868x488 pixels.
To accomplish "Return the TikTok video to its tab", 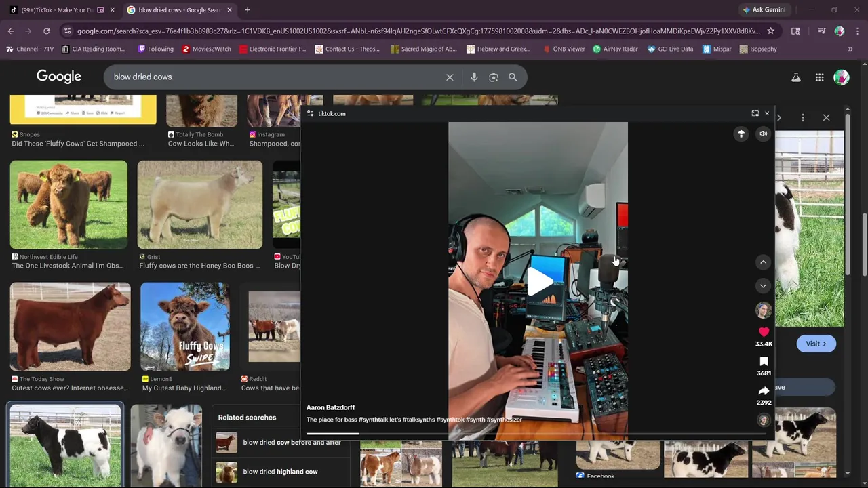I will click(755, 113).
